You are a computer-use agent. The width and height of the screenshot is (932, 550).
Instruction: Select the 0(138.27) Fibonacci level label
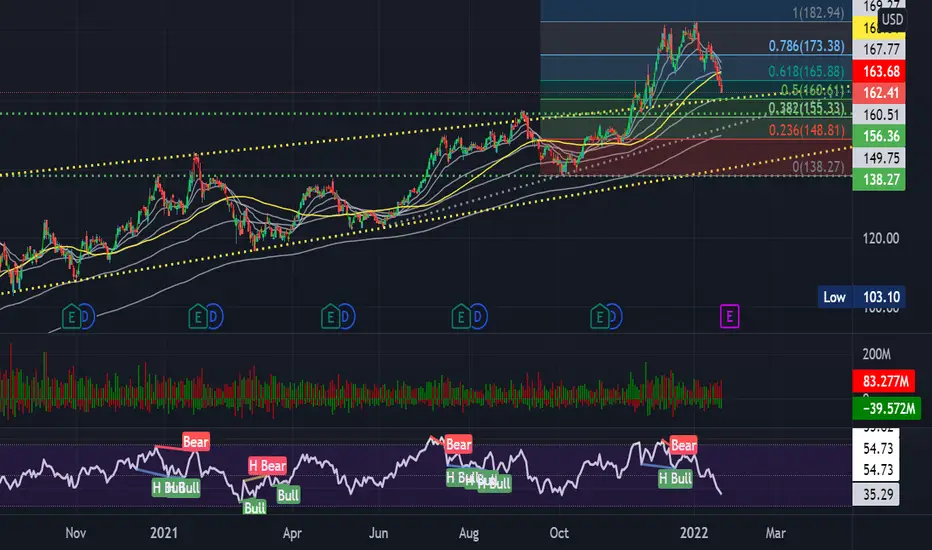click(818, 167)
